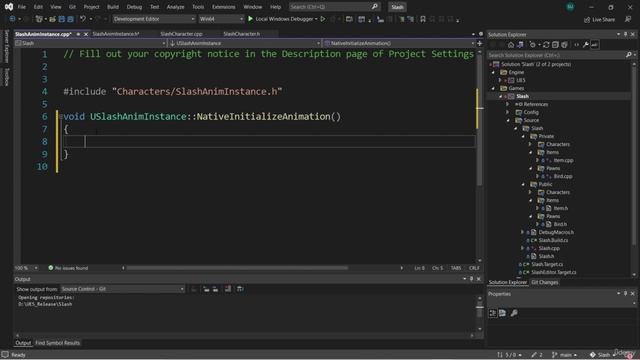Click the split editor plus icon
Image resolution: width=640 pixels, height=360 pixels.
(480, 43)
